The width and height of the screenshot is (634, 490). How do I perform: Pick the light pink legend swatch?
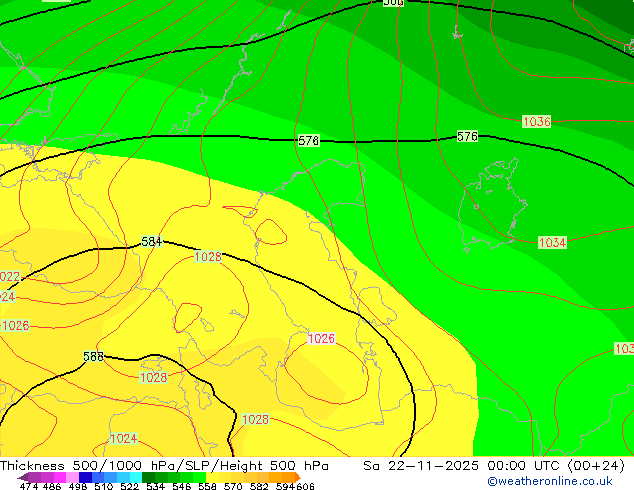72,477
